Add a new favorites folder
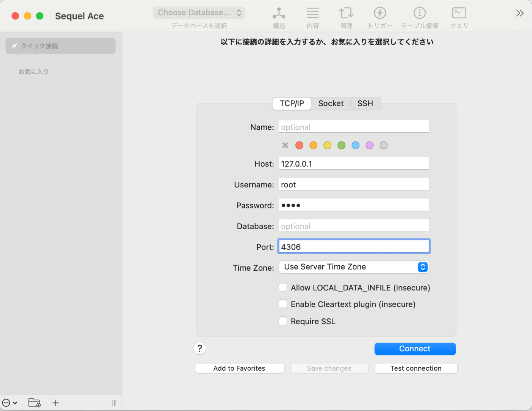532x411 pixels. [35, 403]
